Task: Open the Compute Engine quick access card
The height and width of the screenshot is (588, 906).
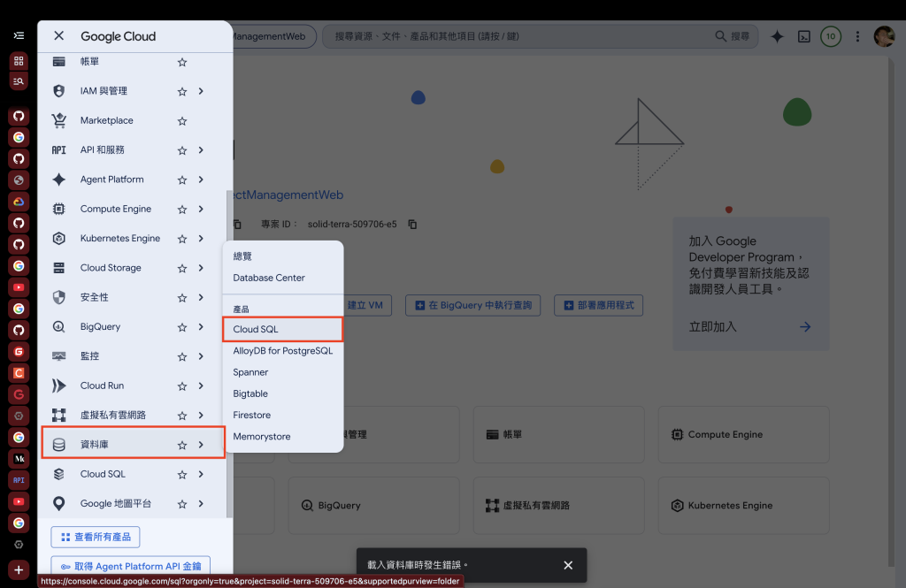Action: (x=743, y=434)
